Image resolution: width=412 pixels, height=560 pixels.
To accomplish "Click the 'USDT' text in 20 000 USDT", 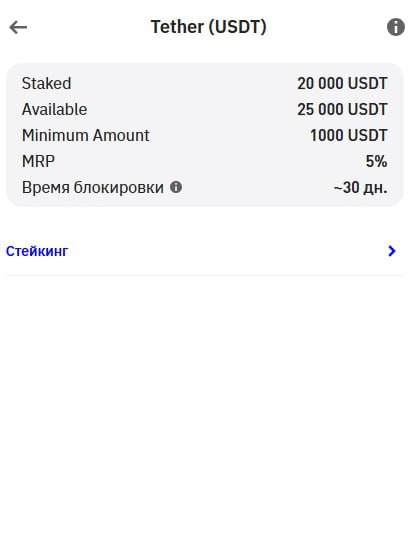I will pos(367,83).
